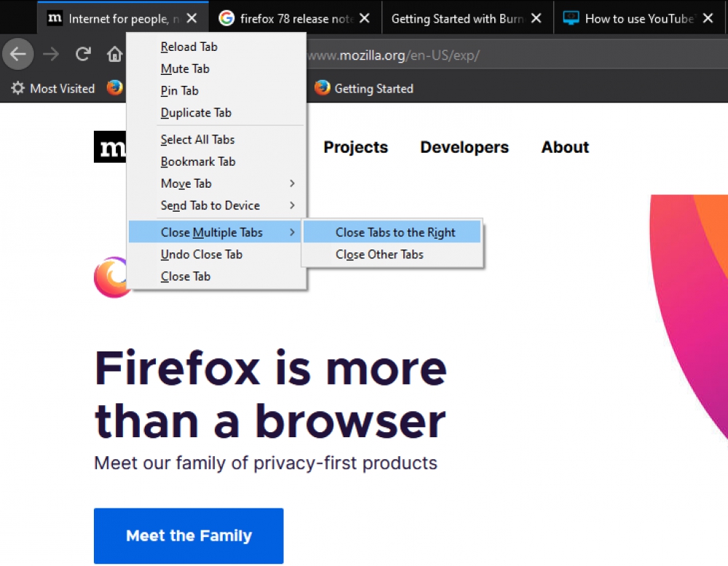
Task: Close the 'firefox 78 release notes' tab
Action: pos(365,18)
